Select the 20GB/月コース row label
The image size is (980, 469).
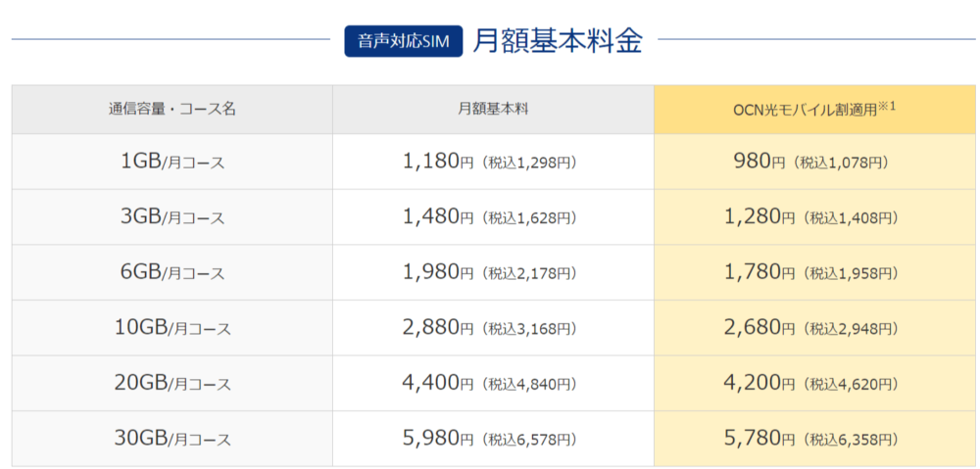click(171, 383)
